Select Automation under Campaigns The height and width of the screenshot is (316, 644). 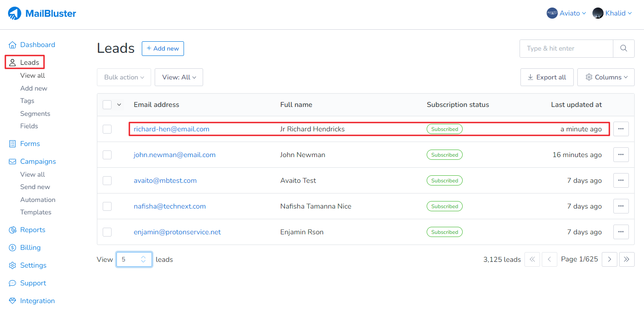pyautogui.click(x=38, y=200)
